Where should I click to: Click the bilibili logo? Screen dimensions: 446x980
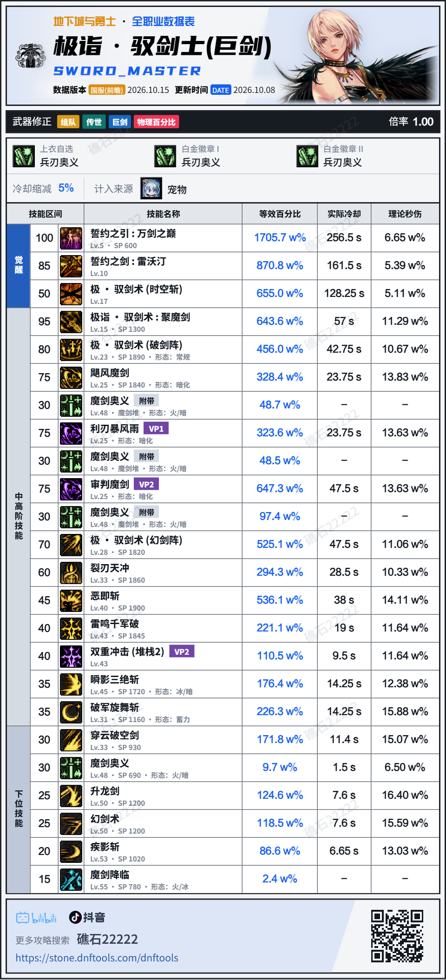click(36, 918)
